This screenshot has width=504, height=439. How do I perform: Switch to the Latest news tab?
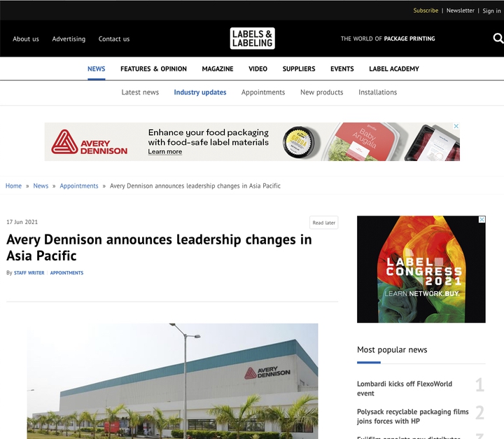pos(140,92)
